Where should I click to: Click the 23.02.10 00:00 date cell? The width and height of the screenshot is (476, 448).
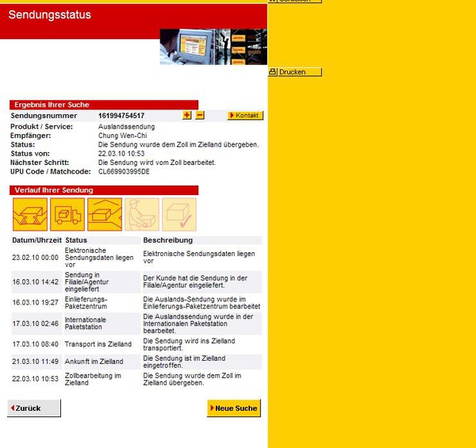(x=35, y=258)
